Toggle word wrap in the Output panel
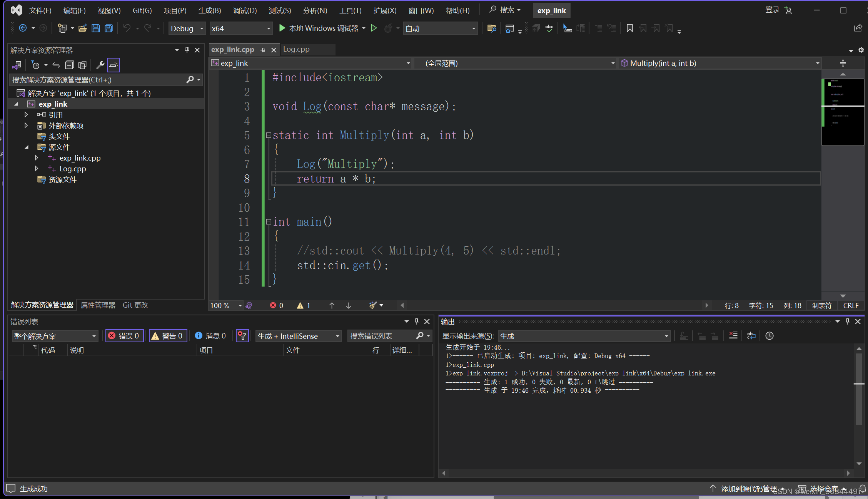868x499 pixels. coord(751,336)
